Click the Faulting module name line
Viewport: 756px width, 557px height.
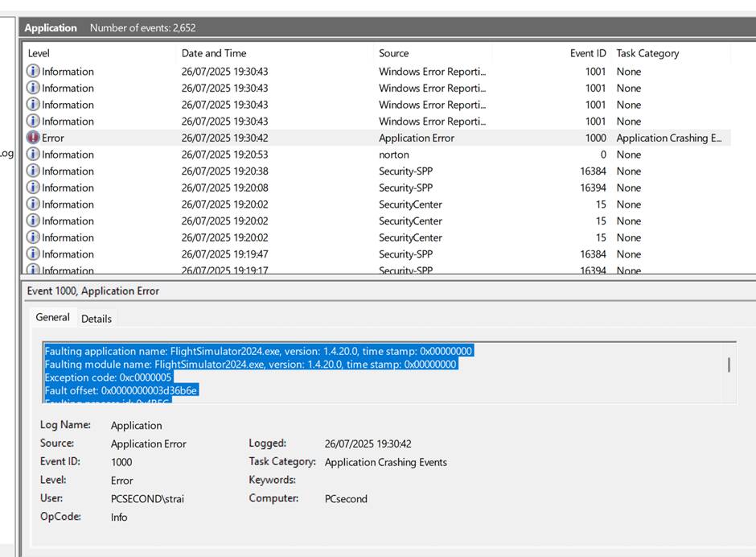click(x=251, y=364)
